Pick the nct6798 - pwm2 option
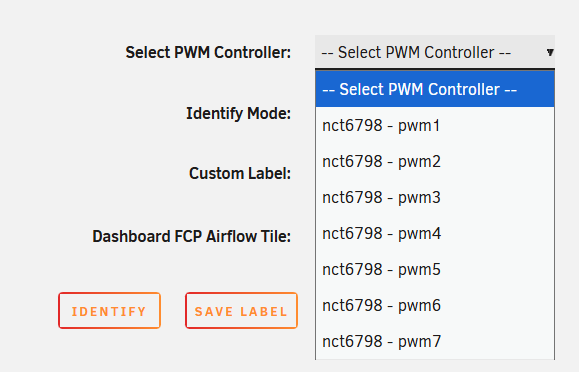579x372 pixels. click(435, 161)
